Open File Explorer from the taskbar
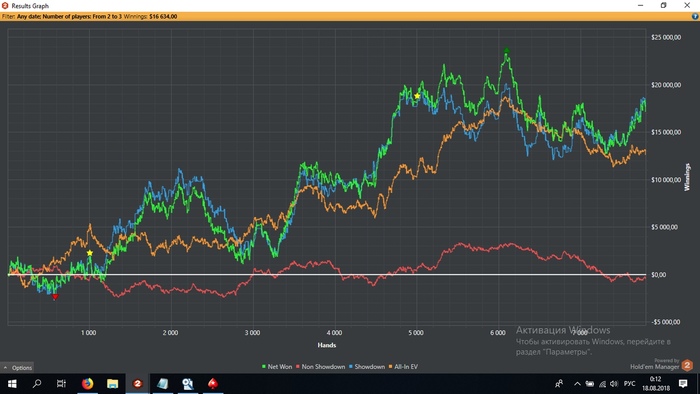Image resolution: width=700 pixels, height=394 pixels. point(112,384)
